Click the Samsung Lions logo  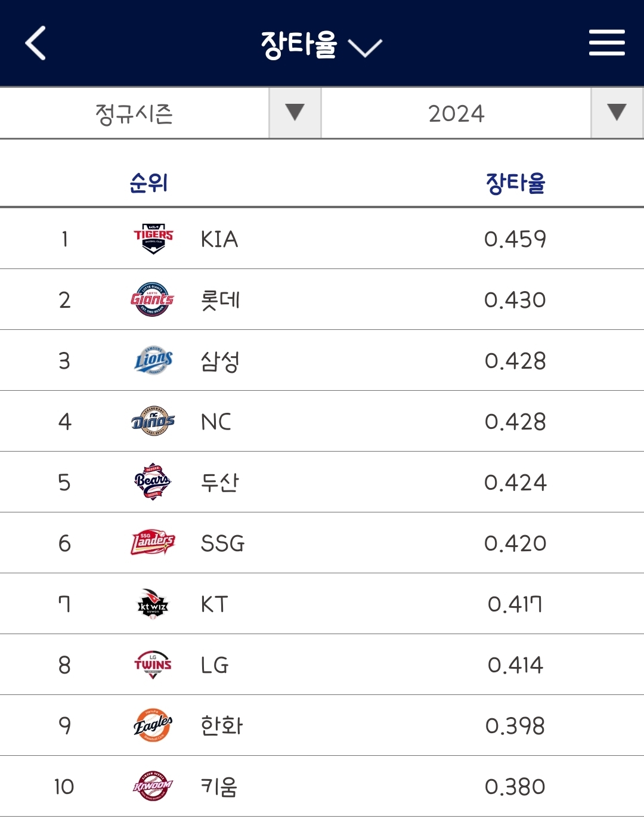tap(153, 360)
